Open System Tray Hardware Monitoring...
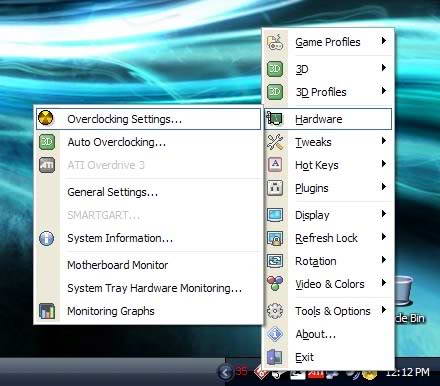The height and width of the screenshot is (386, 440). click(148, 288)
